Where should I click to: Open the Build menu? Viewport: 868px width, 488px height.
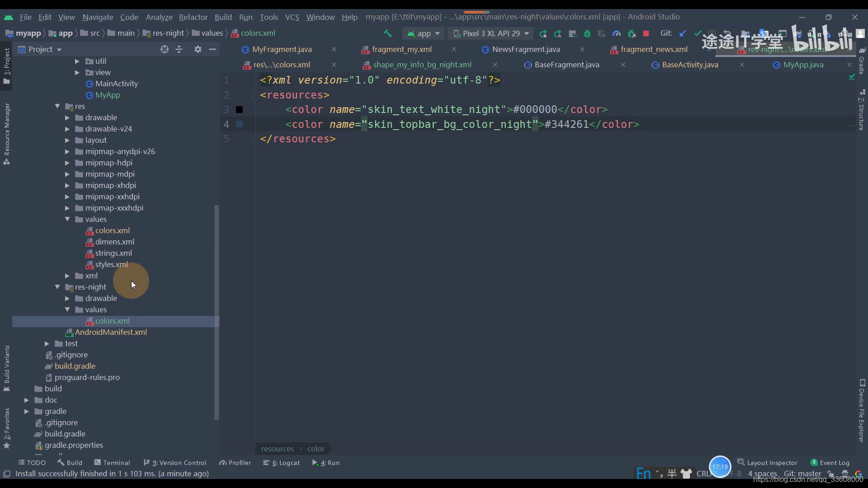pos(223,17)
